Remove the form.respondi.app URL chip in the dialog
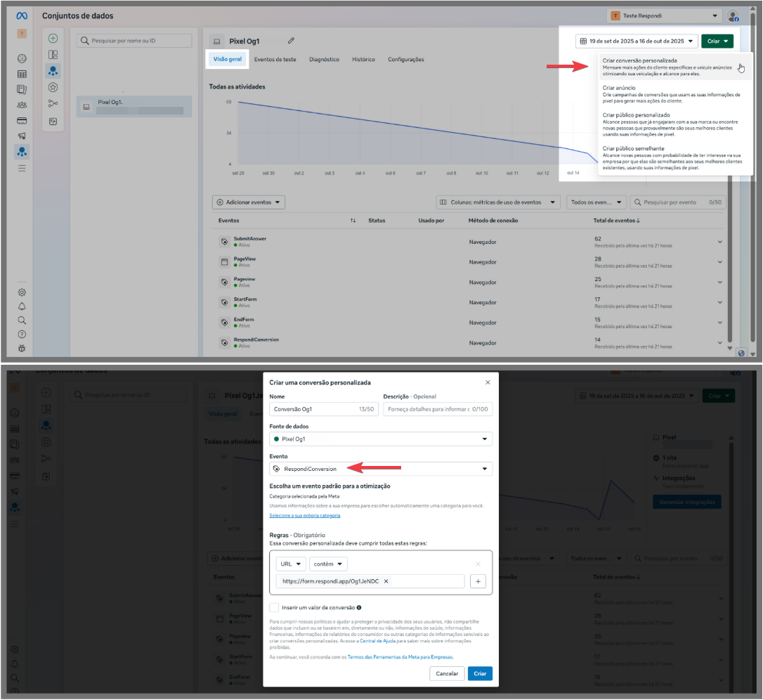 [x=386, y=581]
